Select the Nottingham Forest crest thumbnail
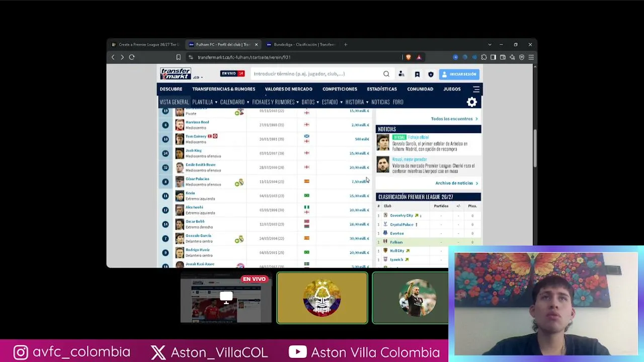Image resolution: width=644 pixels, height=362 pixels. [322, 298]
